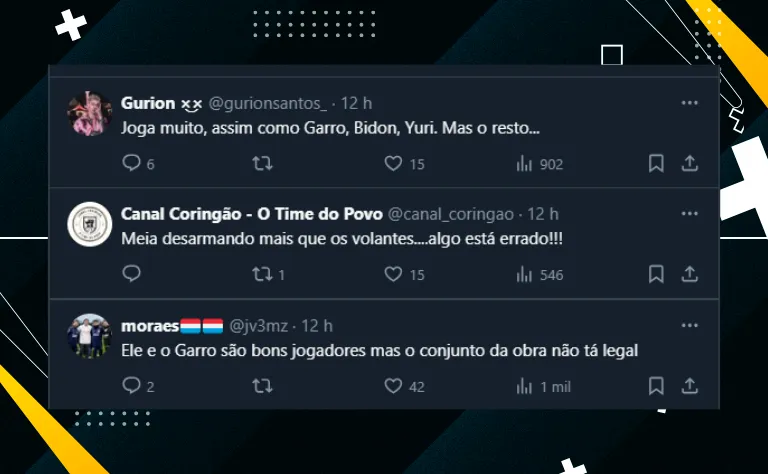The image size is (768, 474).
Task: Open more options on Canal Coringão tweet
Action: (690, 213)
